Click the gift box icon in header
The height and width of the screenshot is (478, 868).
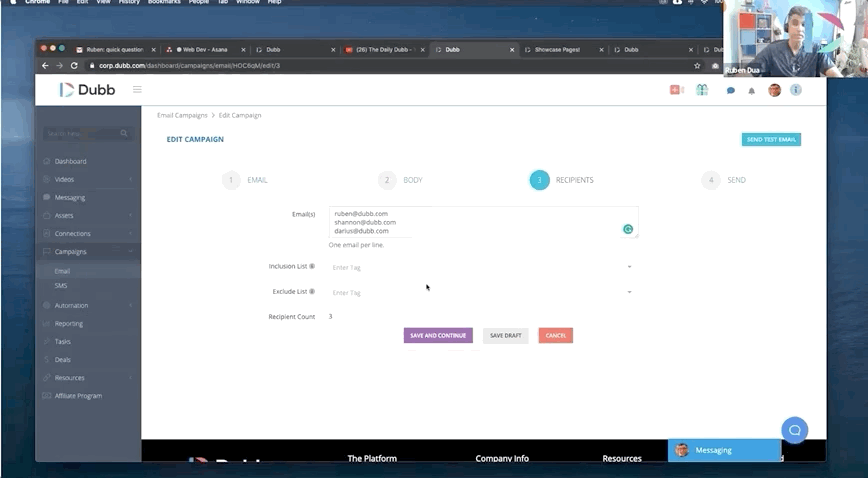702,90
